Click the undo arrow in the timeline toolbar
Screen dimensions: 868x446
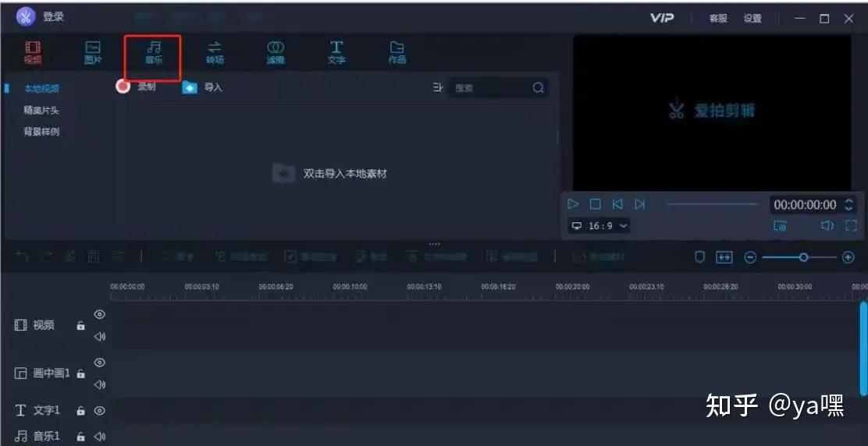coord(22,257)
